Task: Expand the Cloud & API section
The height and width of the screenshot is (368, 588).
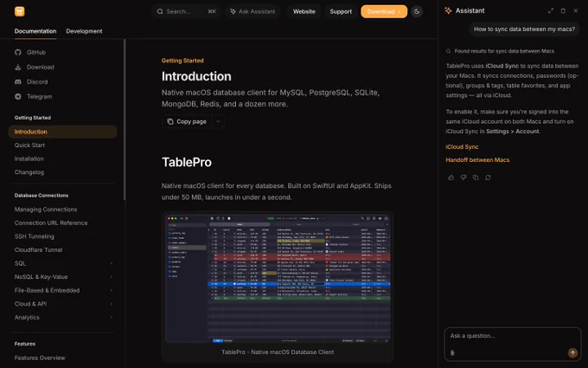Action: pos(112,304)
